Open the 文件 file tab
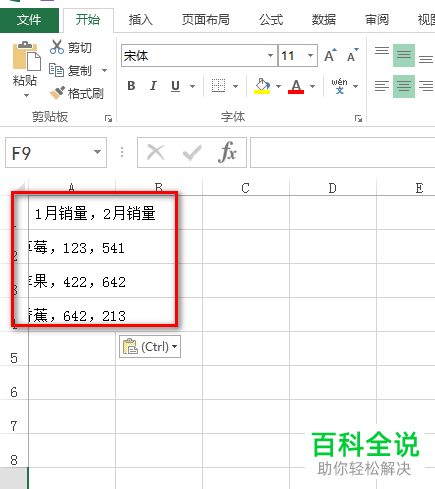 29,20
